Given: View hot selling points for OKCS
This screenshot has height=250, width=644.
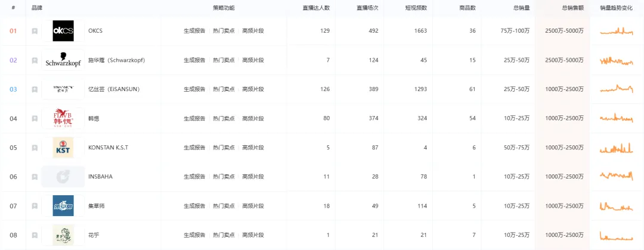Looking at the screenshot, I should click(224, 31).
